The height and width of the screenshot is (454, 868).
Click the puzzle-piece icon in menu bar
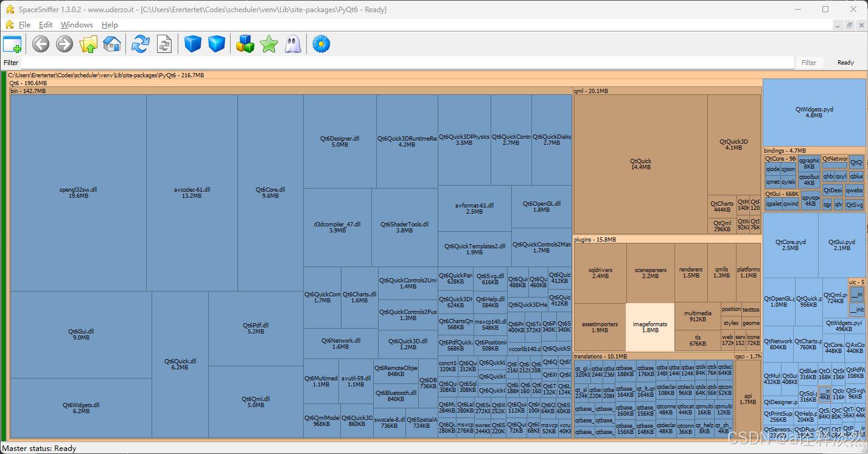point(10,24)
